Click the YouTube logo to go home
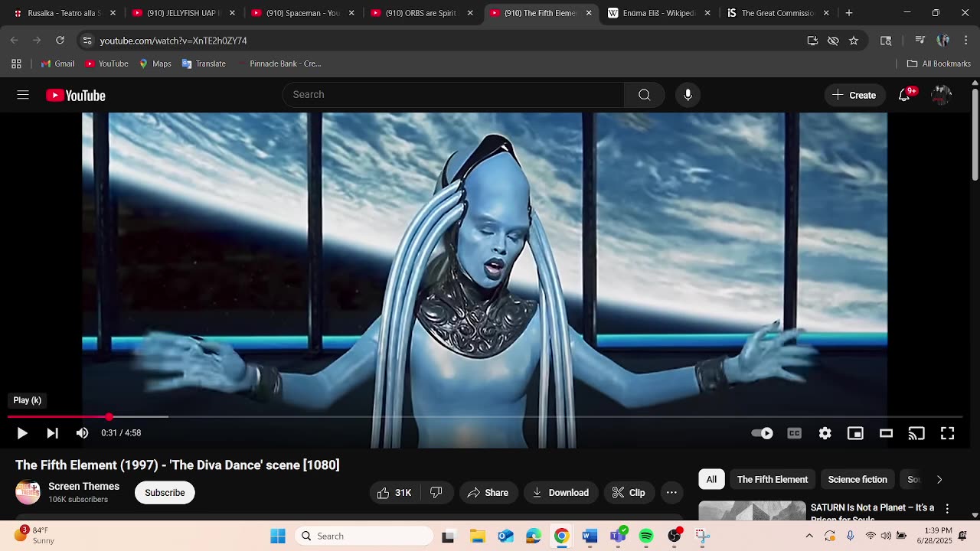 (76, 95)
